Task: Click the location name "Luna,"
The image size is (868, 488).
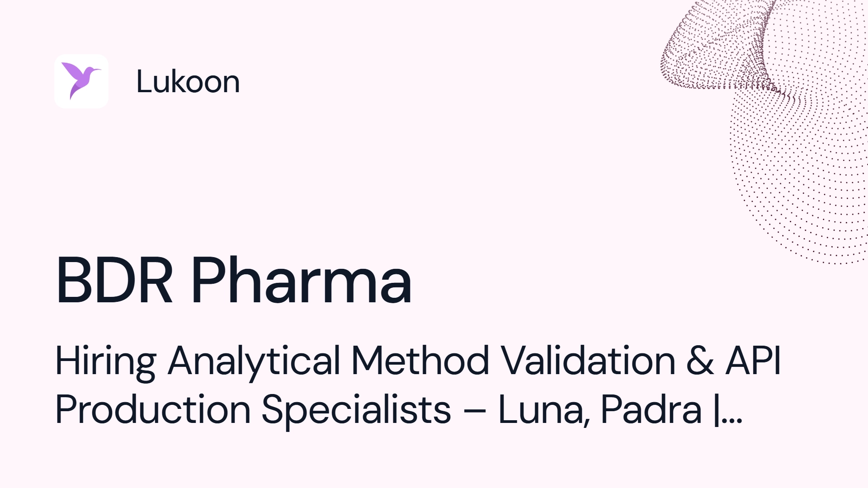Action: pyautogui.click(x=544, y=410)
